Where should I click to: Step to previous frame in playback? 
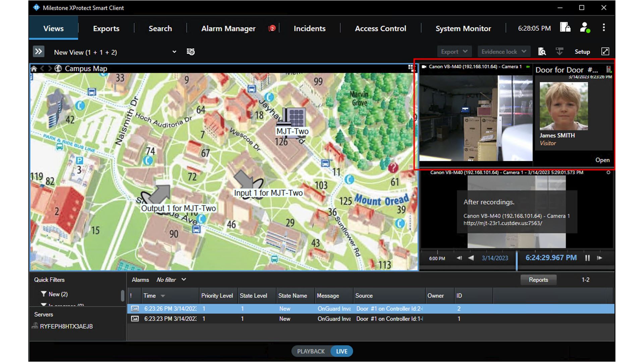tap(459, 258)
